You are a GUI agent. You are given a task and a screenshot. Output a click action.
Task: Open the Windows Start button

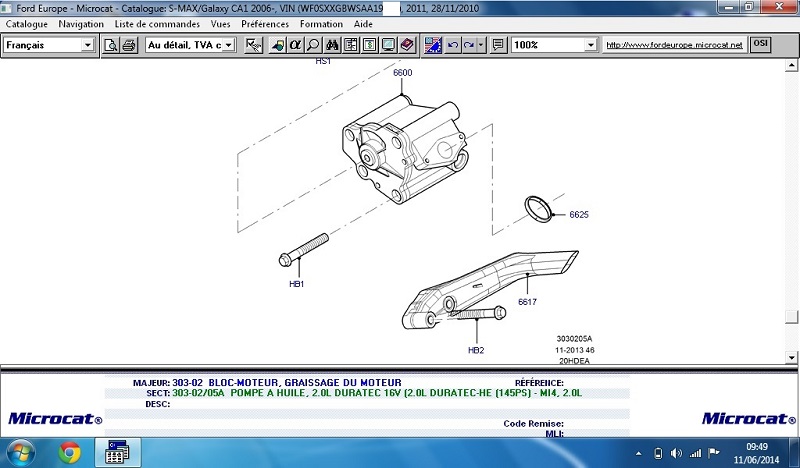click(21, 452)
